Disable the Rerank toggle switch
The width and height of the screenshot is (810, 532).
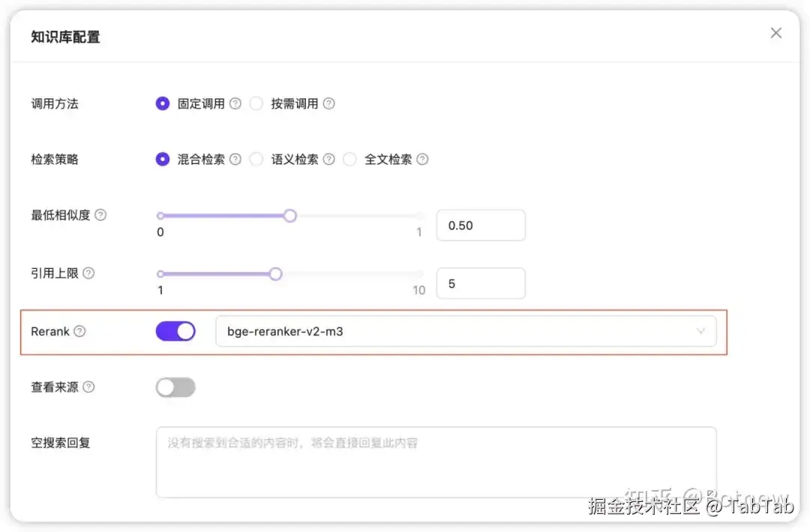pyautogui.click(x=175, y=330)
